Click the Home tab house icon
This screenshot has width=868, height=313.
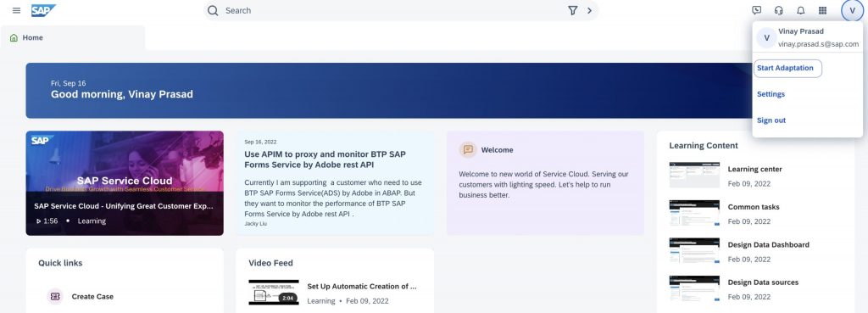coord(14,37)
